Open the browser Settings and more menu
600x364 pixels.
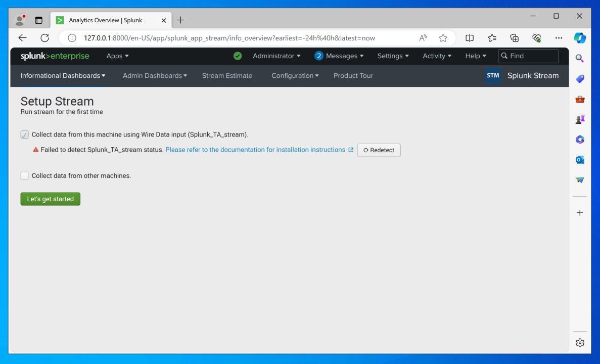point(559,38)
